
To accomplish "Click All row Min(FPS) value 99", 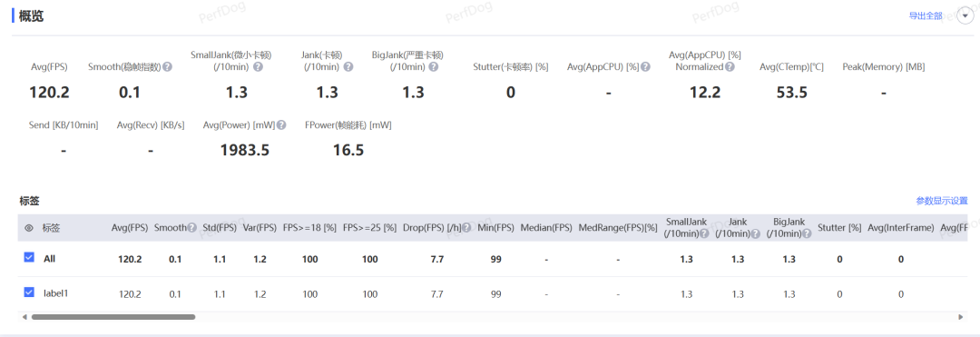I will tap(496, 259).
